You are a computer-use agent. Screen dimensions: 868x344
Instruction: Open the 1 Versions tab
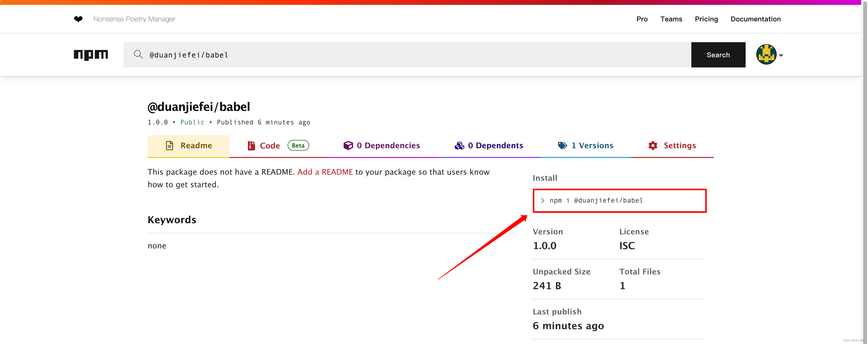(592, 145)
